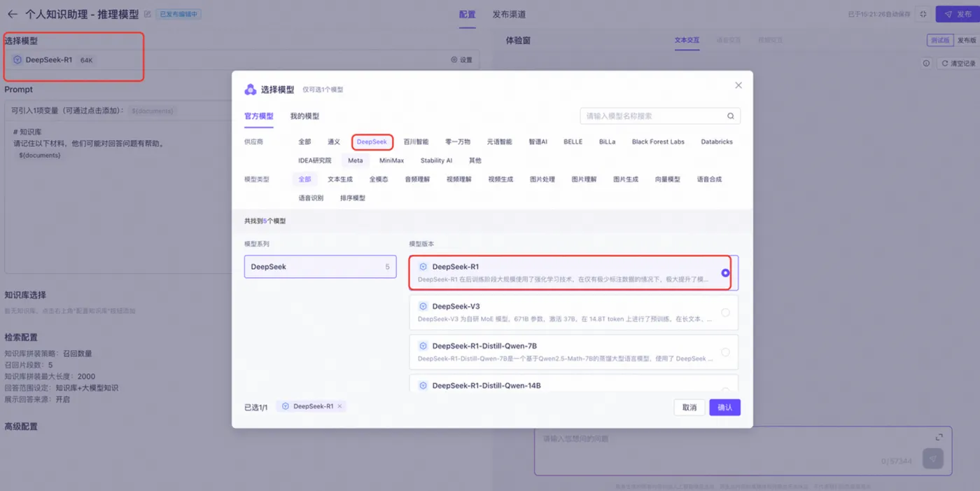
Task: Close the 选择模型 dialog
Action: pos(738,85)
